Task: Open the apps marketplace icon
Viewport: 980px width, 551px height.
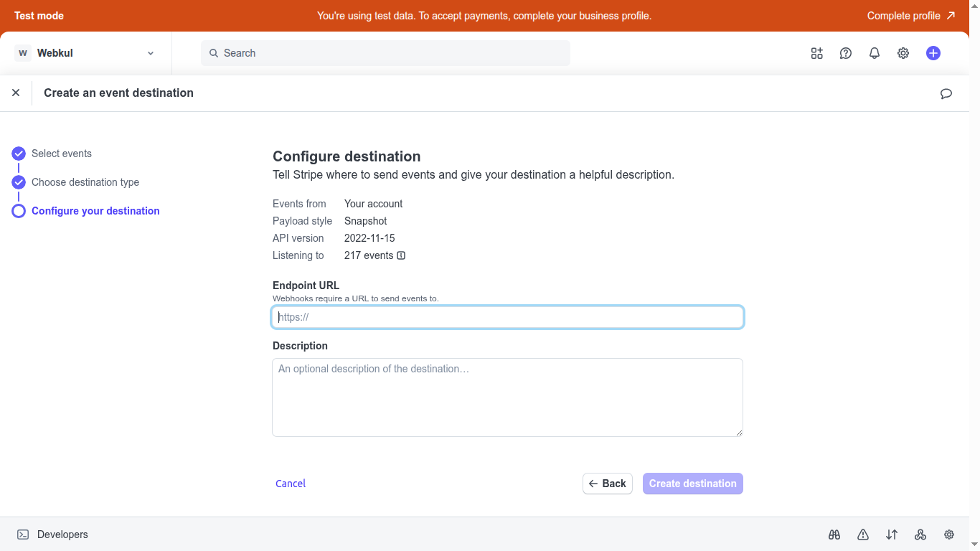Action: click(x=816, y=52)
